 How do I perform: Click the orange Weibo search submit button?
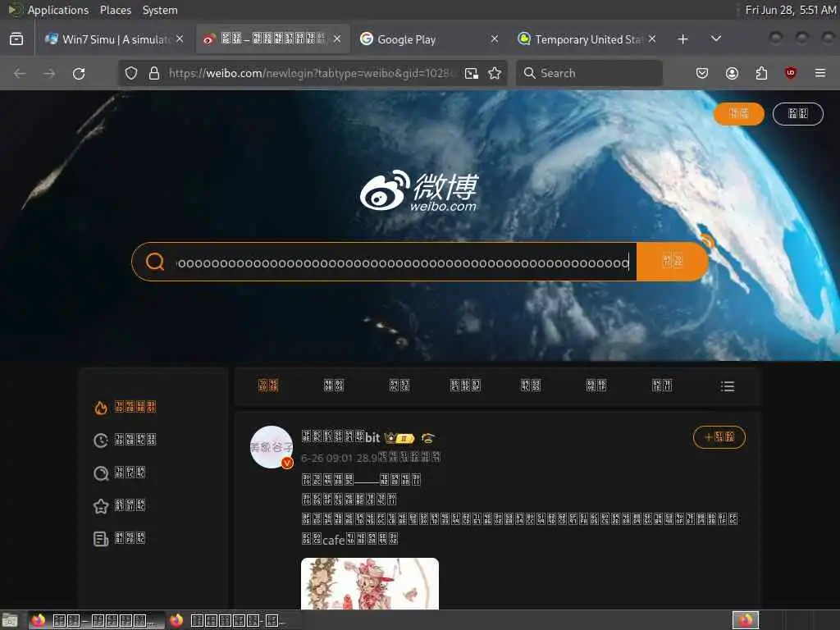coord(672,262)
